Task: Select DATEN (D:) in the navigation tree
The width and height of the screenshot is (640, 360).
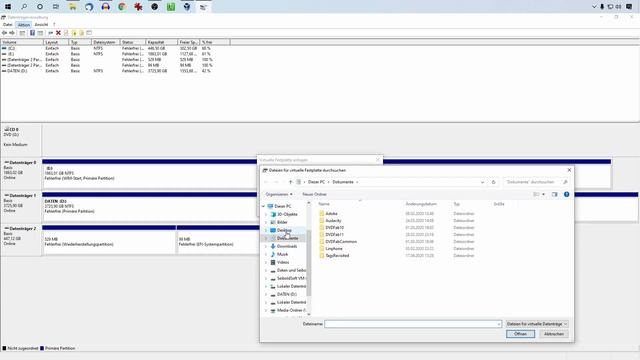Action: 287,294
